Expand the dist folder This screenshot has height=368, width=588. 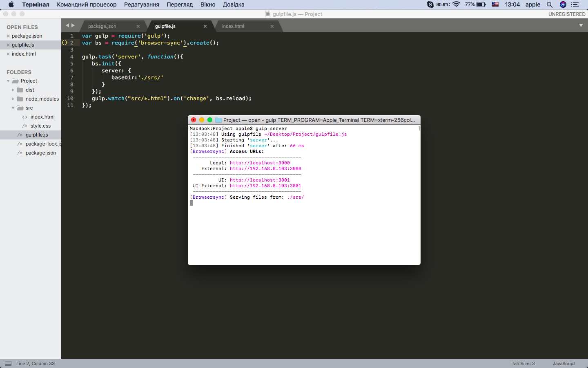click(13, 90)
